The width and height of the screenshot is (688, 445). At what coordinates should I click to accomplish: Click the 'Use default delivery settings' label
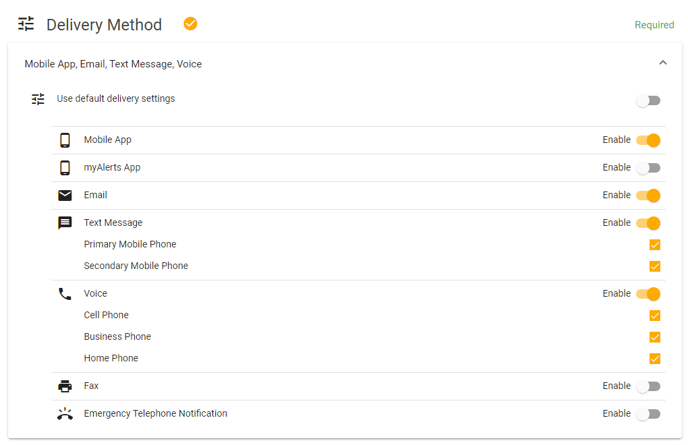[x=116, y=99]
